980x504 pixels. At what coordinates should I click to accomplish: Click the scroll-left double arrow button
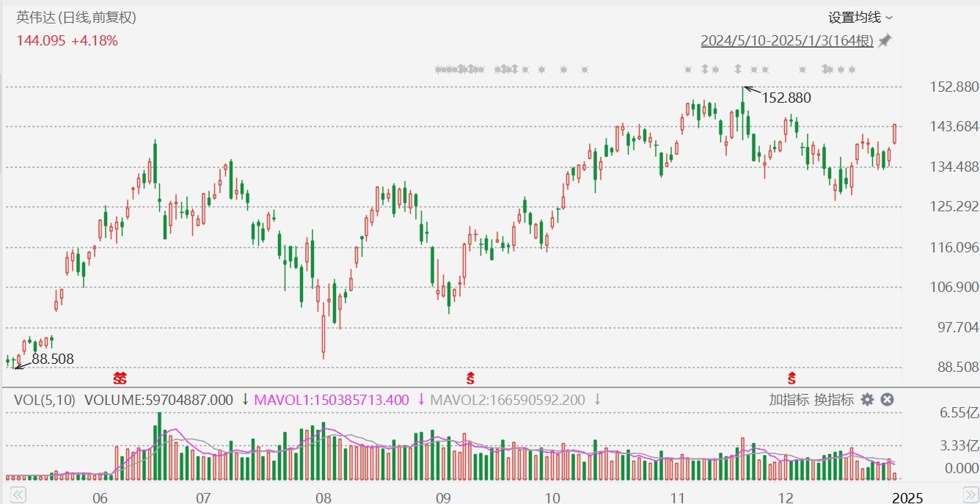tap(16, 496)
